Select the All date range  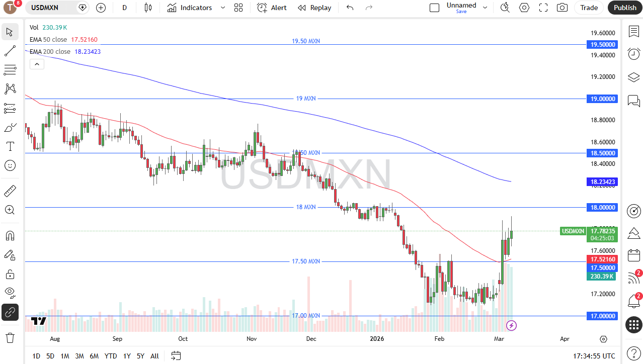tap(154, 356)
